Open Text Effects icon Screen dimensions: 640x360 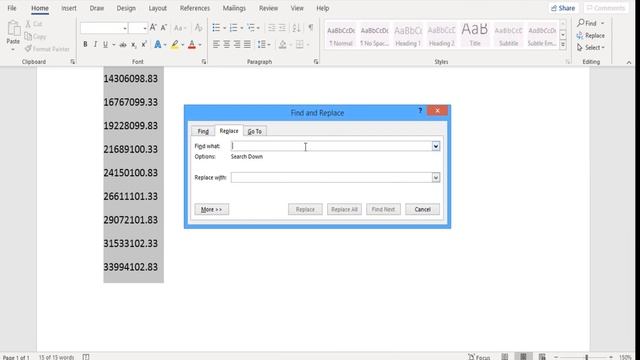158,44
